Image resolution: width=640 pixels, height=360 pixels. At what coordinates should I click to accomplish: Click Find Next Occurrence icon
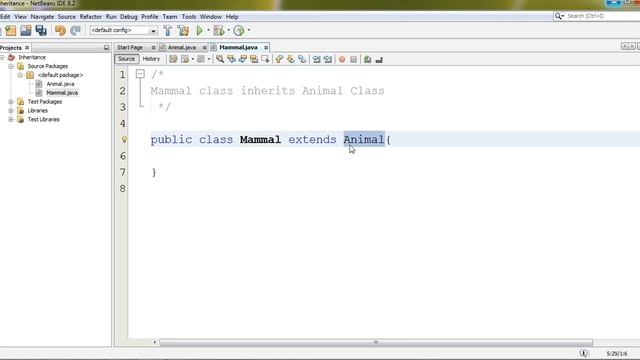point(243,60)
